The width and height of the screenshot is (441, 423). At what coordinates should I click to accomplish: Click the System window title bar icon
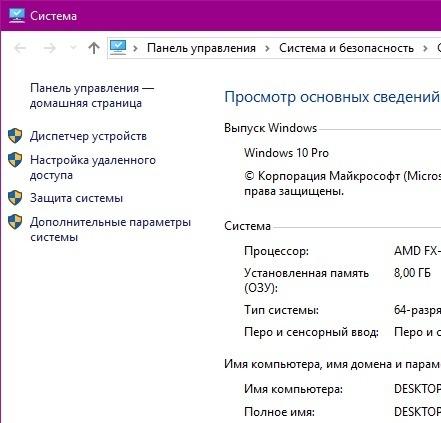pyautogui.click(x=17, y=15)
